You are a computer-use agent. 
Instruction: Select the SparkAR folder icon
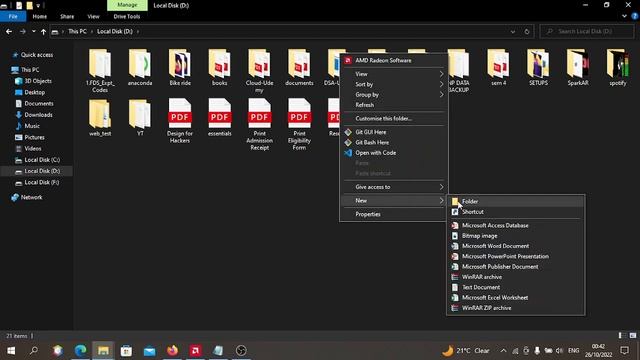click(578, 64)
